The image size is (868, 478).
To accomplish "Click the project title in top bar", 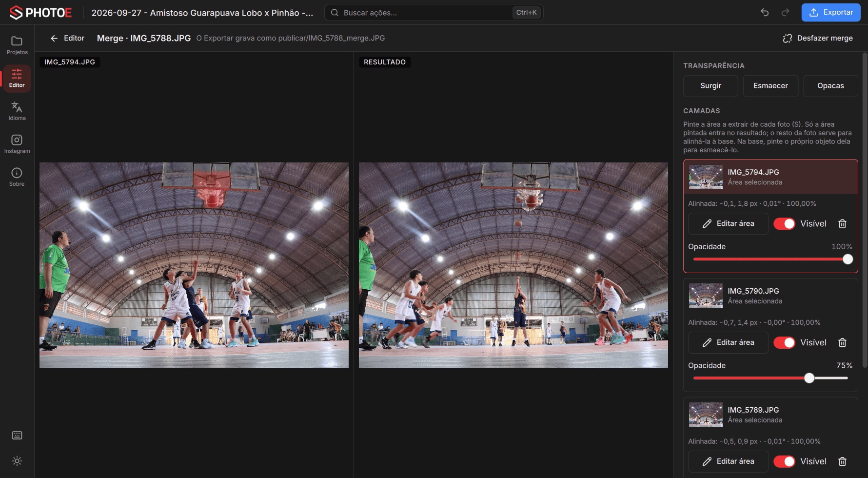I will (202, 13).
